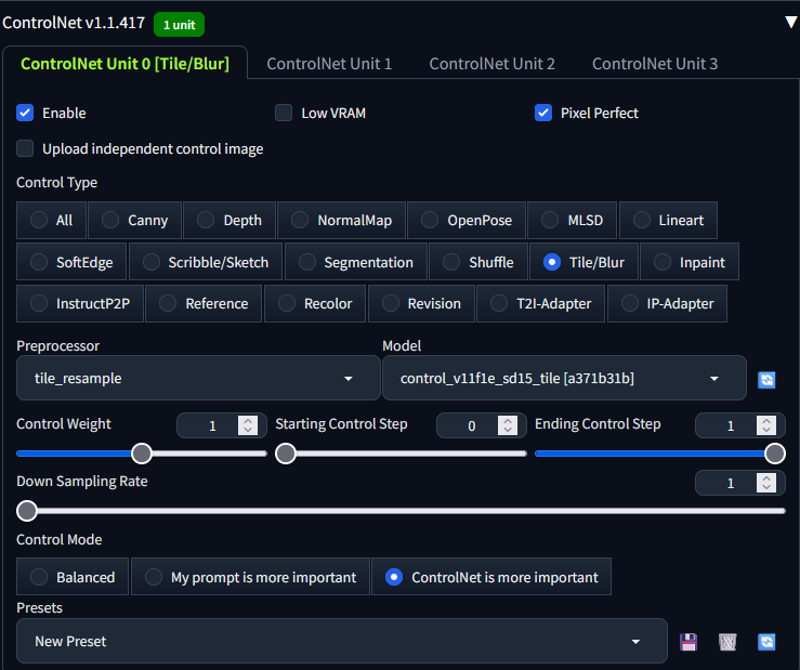This screenshot has width=800, height=670.
Task: Select Canny control type
Action: (135, 220)
